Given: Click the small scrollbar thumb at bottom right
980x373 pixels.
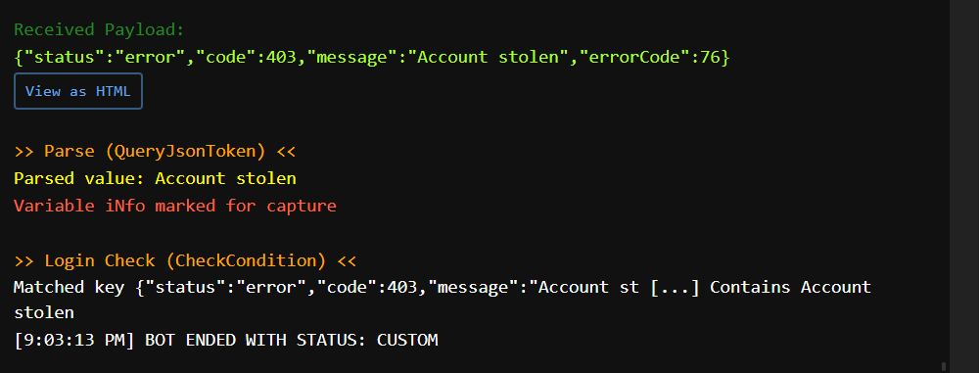Looking at the screenshot, I should coord(944,367).
